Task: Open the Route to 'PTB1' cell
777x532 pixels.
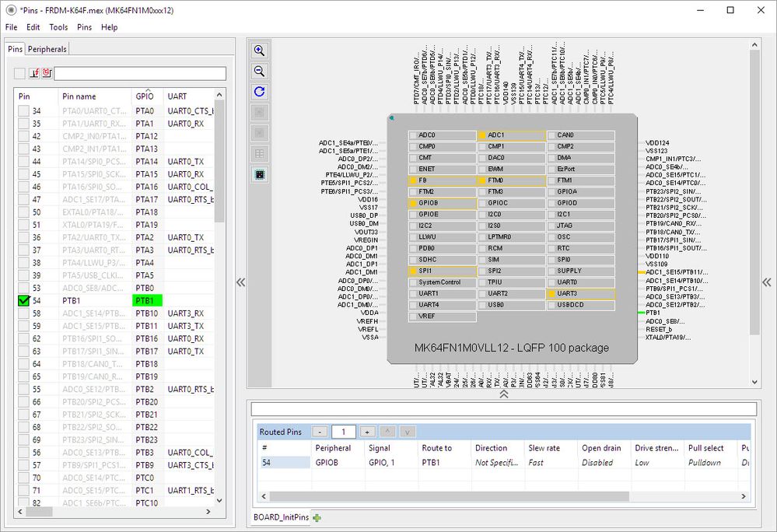Action: point(444,463)
